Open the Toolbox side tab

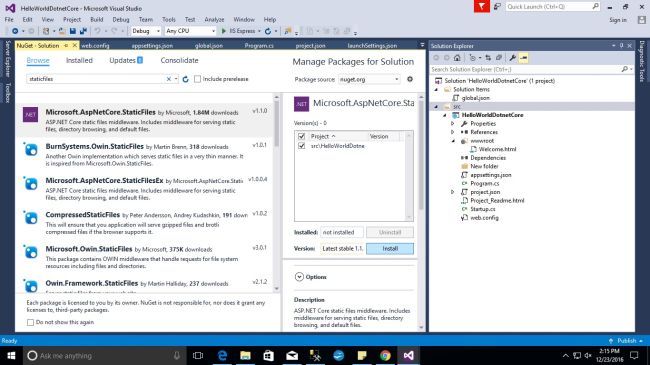tap(7, 92)
